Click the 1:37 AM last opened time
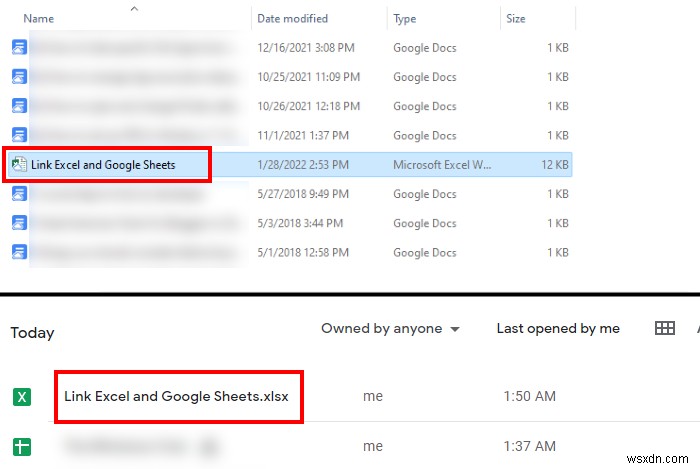The image size is (700, 469). 529,446
